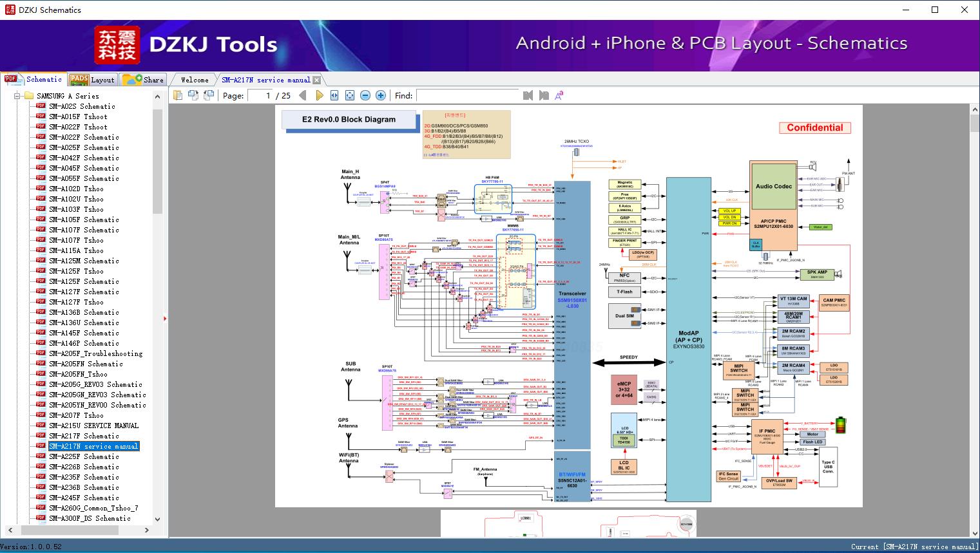Click the page number input box
The height and width of the screenshot is (553, 980).
259,95
